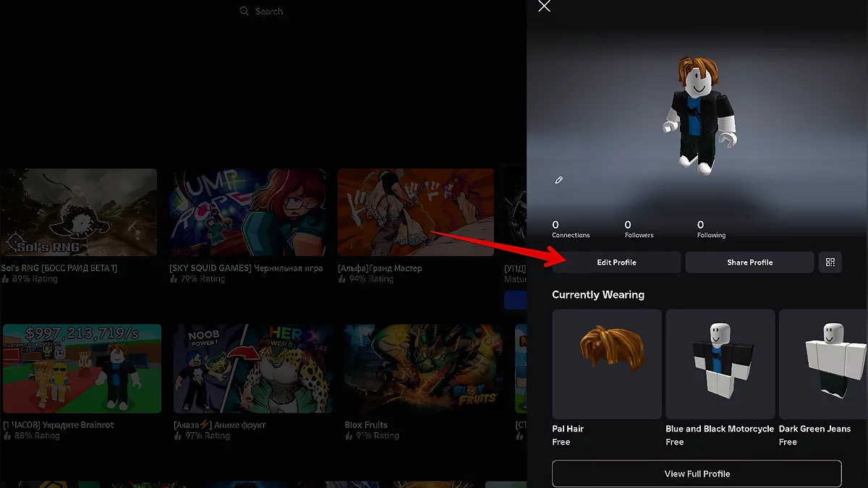This screenshot has width=868, height=488.
Task: Open the Гранд Мастер game thumbnail
Action: coord(416,213)
